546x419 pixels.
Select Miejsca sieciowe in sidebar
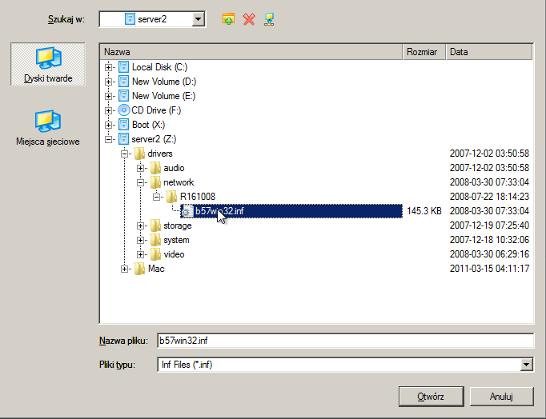[48, 128]
